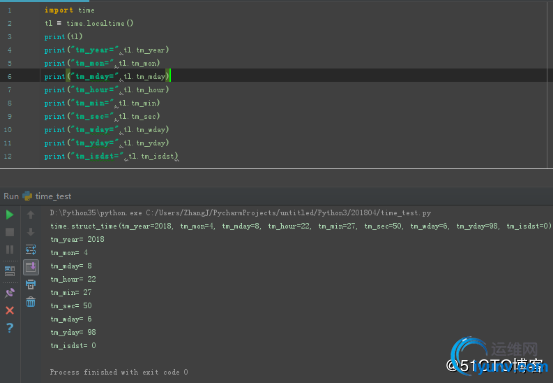The width and height of the screenshot is (554, 383).
Task: Click the tm_isdst print statement
Action: pos(111,156)
